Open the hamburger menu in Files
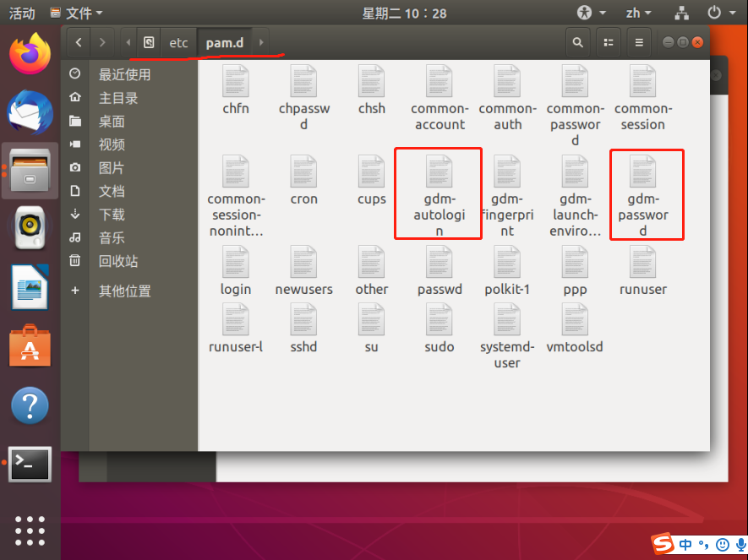Image resolution: width=748 pixels, height=560 pixels. pyautogui.click(x=639, y=42)
